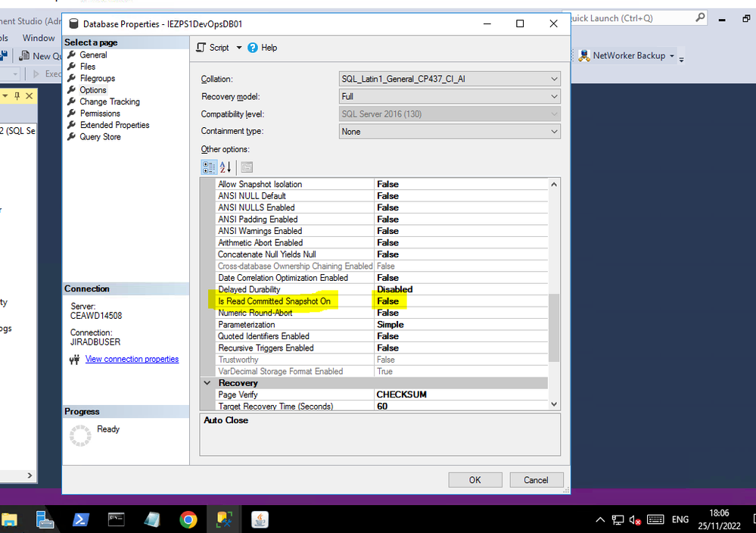756x533 pixels.
Task: Select Is Read Committed Snapshot On property
Action: point(274,301)
